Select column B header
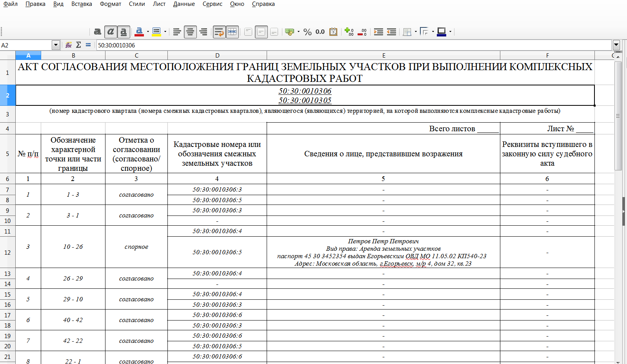The image size is (627, 364). pyautogui.click(x=73, y=55)
